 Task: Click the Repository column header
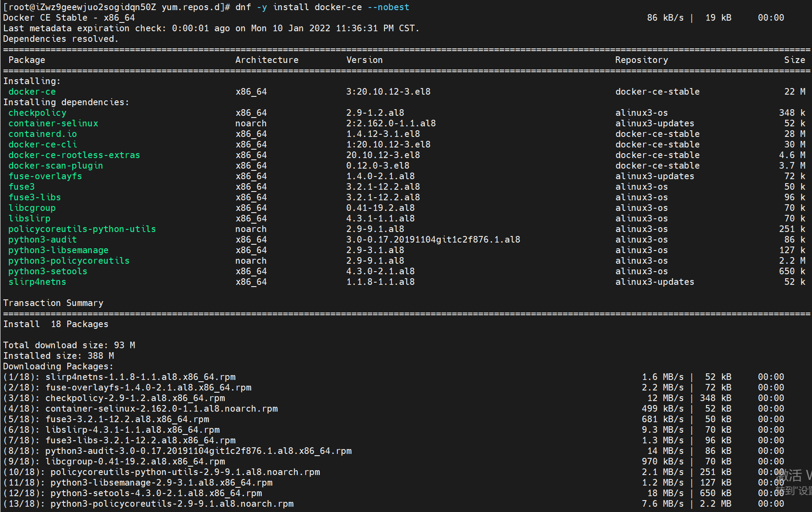(x=642, y=60)
